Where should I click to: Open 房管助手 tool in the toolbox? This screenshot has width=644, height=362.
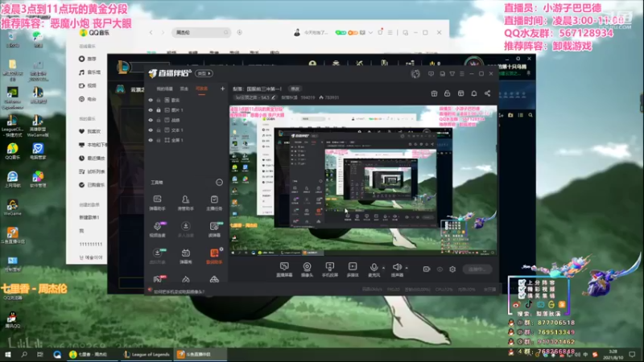186,203
